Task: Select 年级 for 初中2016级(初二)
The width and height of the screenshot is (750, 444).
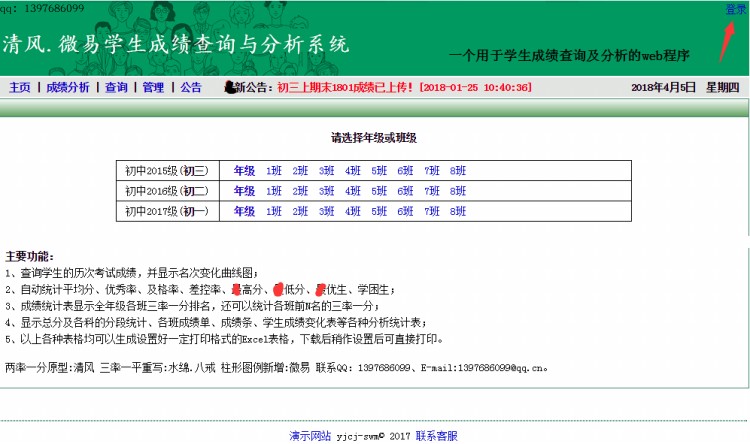Action: [244, 191]
